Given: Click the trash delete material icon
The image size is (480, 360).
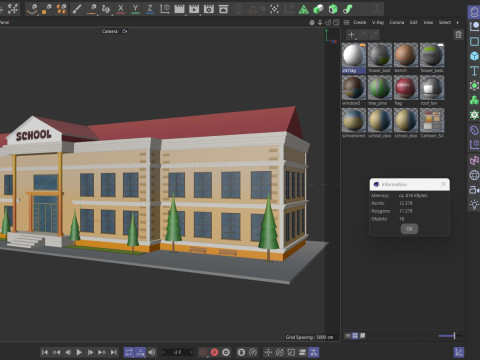Looking at the screenshot, I should [x=459, y=34].
